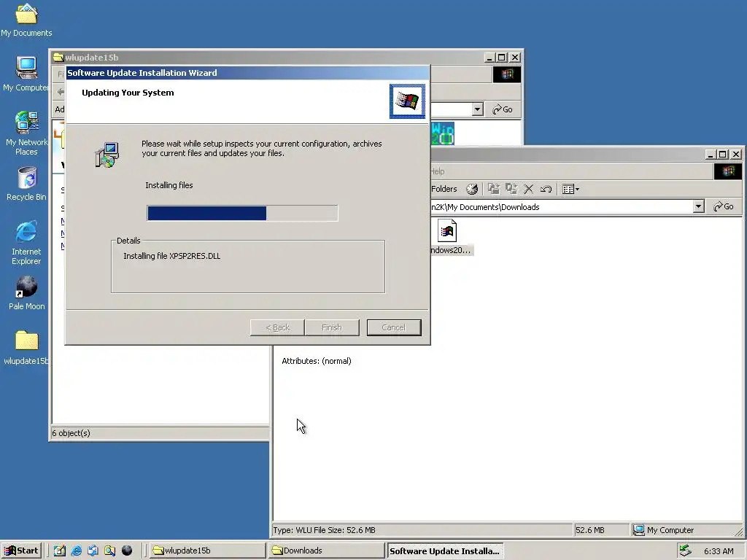Click the Software Update Installation Wizard title bar

(x=247, y=73)
